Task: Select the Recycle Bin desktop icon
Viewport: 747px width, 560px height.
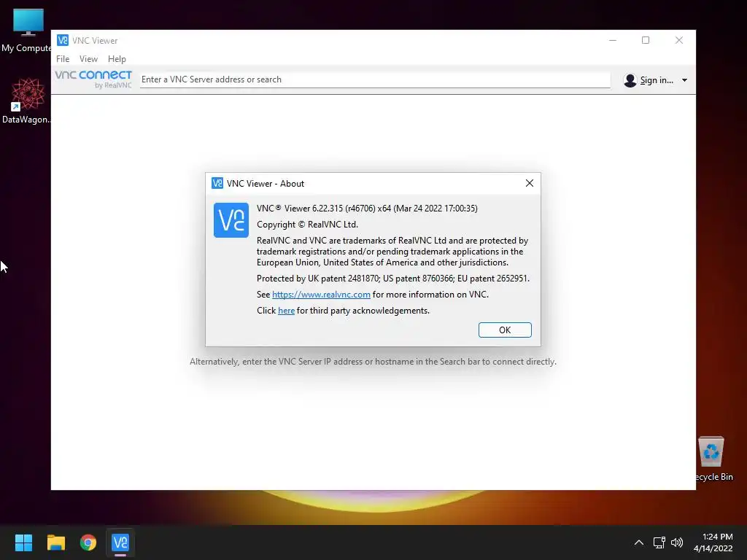Action: pos(712,459)
